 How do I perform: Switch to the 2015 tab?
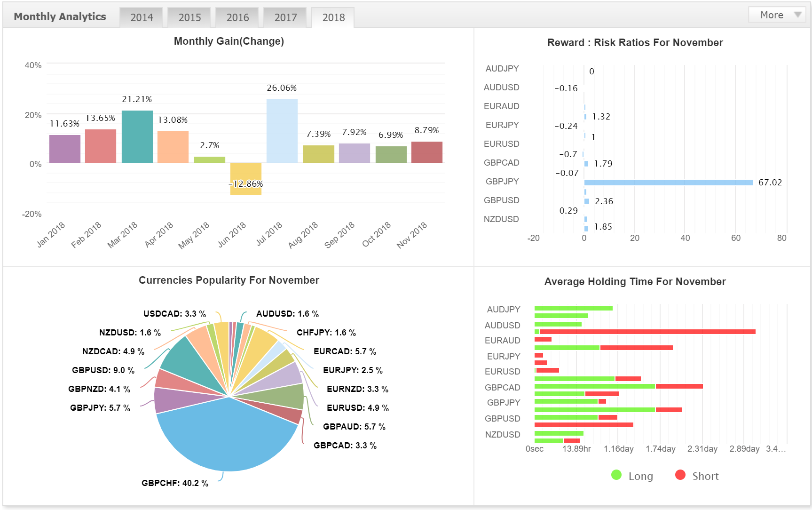(189, 17)
